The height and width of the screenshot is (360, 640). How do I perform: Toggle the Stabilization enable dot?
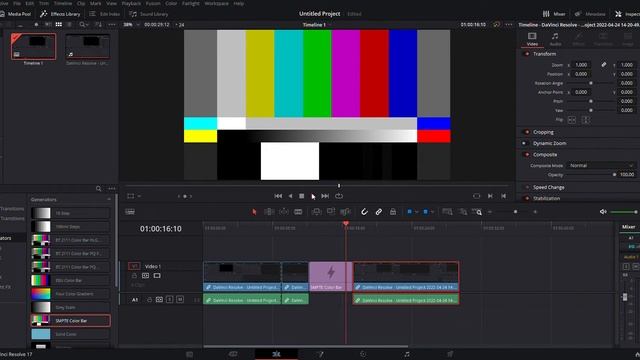click(x=527, y=198)
